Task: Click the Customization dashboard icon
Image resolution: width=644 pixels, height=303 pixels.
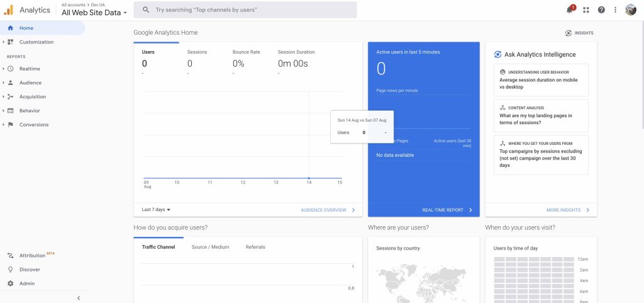Action: click(11, 42)
